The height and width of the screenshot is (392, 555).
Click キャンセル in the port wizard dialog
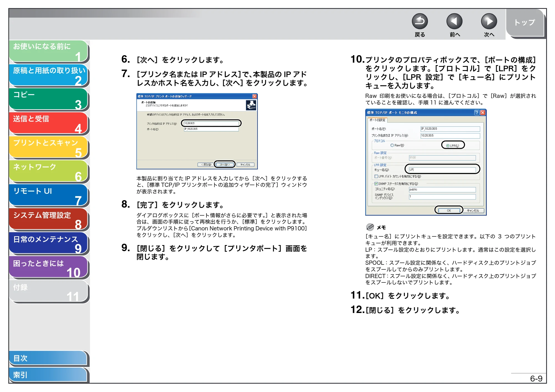pyautogui.click(x=245, y=165)
